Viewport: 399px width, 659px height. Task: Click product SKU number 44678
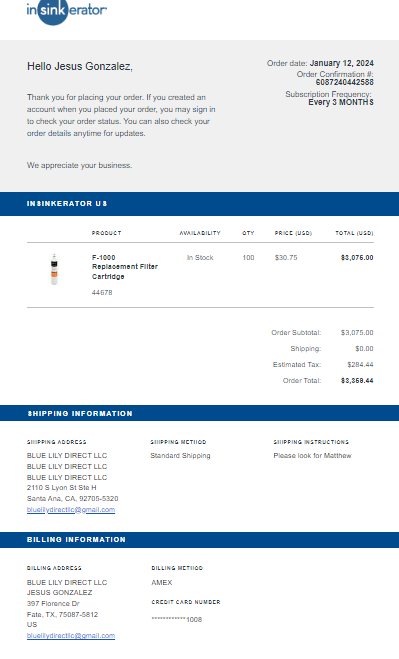pyautogui.click(x=102, y=293)
